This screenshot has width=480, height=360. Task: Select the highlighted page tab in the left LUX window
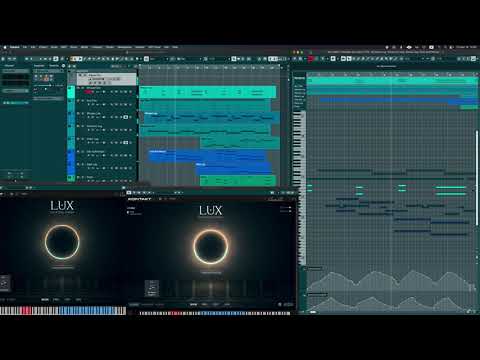coord(45,300)
